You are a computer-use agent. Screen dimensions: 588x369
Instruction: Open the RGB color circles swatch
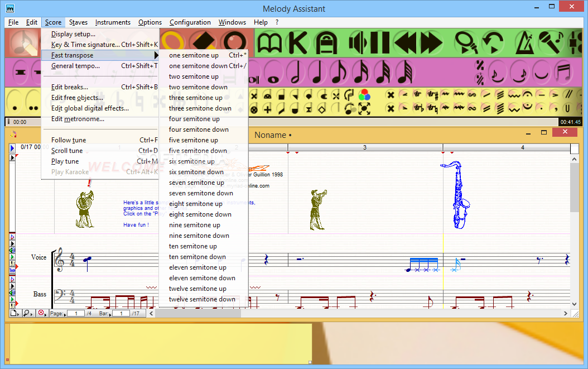pyautogui.click(x=364, y=94)
